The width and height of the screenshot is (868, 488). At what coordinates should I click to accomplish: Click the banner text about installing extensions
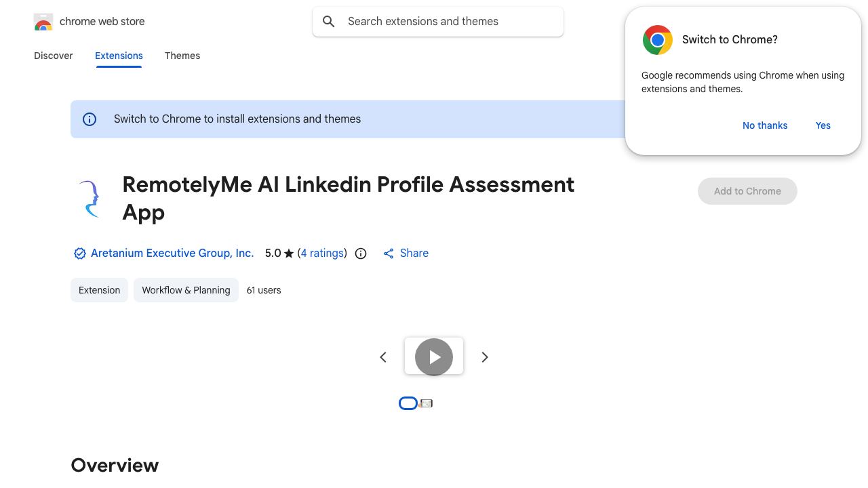coord(237,119)
